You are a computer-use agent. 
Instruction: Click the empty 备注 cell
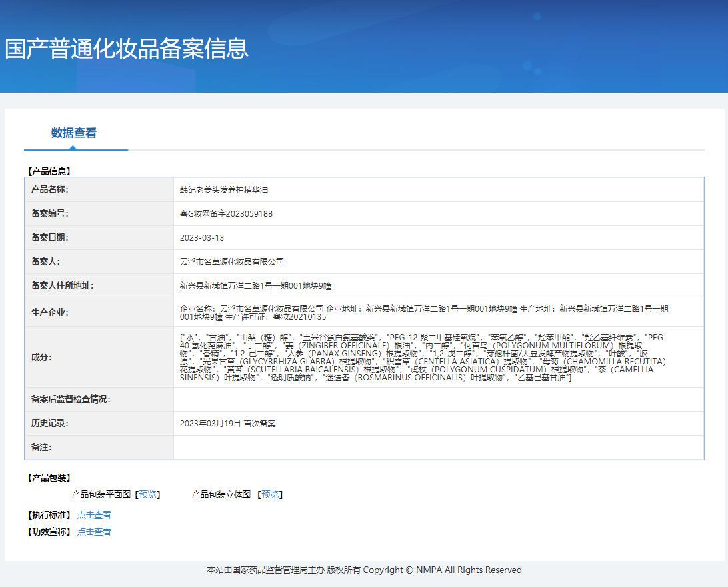tap(438, 447)
